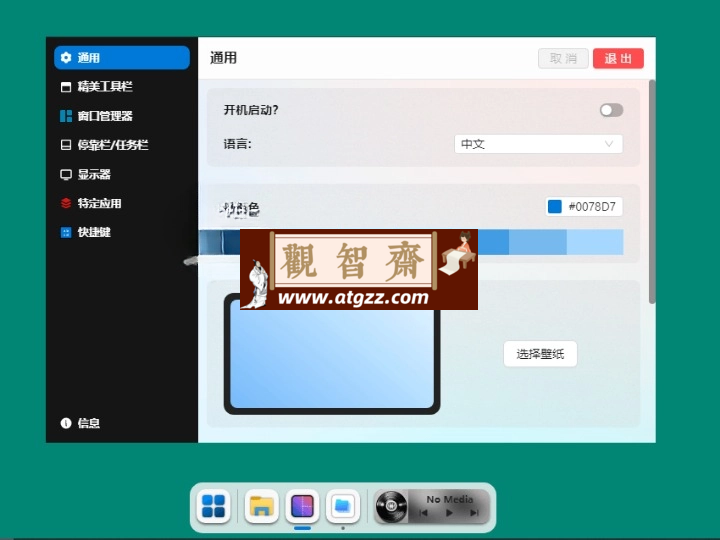Screen dimensions: 720x540
Task: Click the 选择壁纸 choose wallpaper button
Action: tap(540, 354)
